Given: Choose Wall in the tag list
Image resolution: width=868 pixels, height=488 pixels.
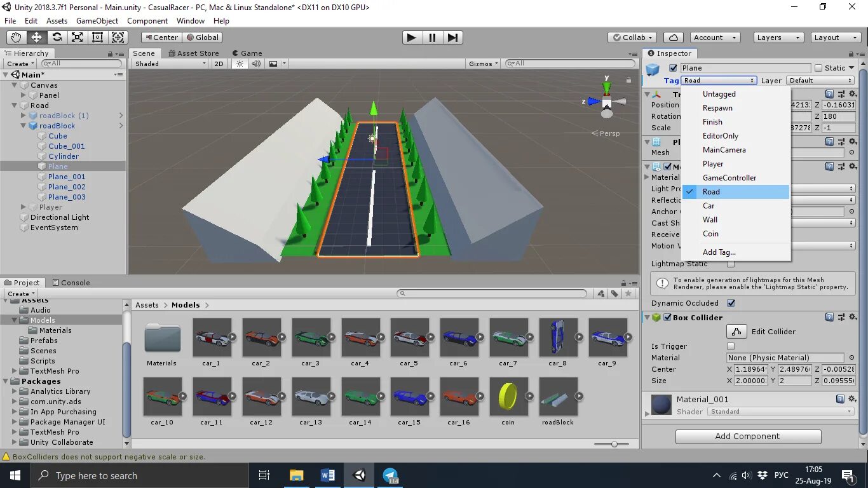Looking at the screenshot, I should 735,220.
